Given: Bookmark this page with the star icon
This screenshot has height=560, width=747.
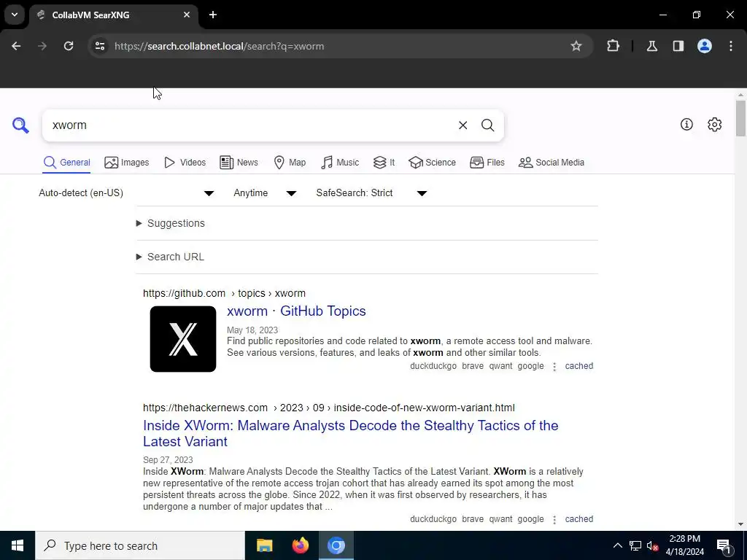Looking at the screenshot, I should tap(576, 46).
